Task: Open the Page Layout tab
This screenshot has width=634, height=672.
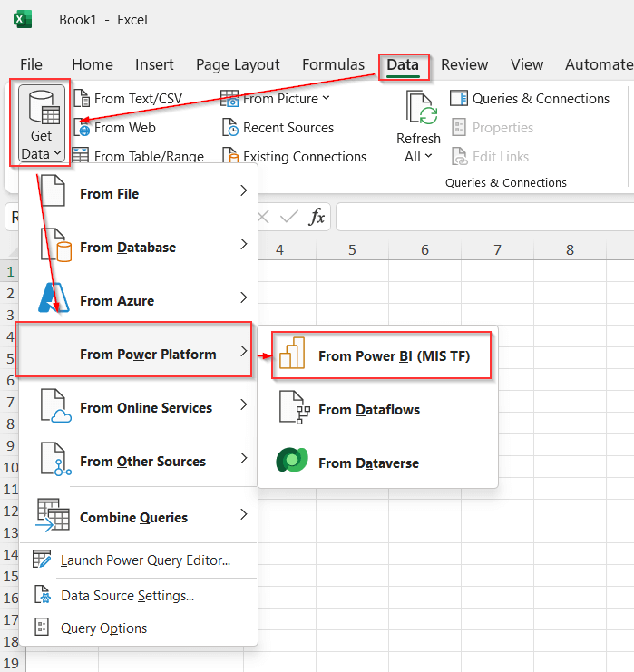Action: pyautogui.click(x=238, y=64)
